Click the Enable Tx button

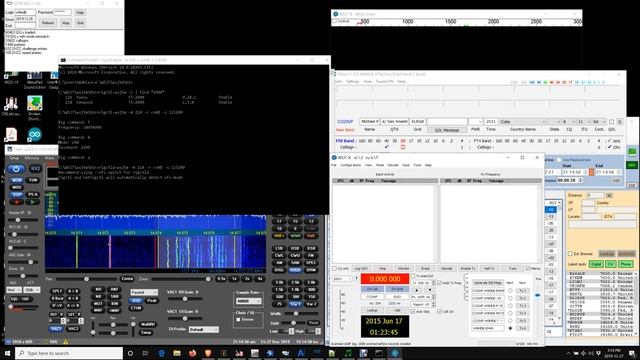pos(468,268)
